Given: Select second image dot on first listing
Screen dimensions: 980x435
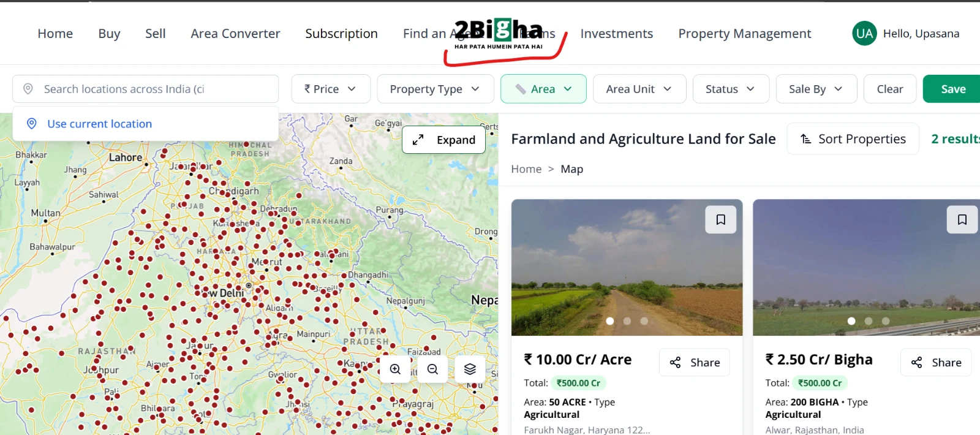Looking at the screenshot, I should (x=627, y=321).
